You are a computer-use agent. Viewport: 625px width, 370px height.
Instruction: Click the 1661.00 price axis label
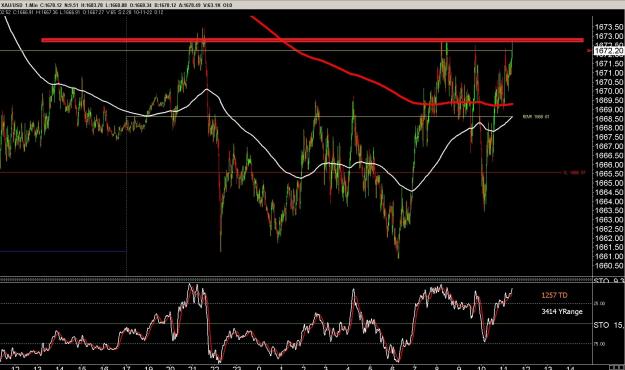click(609, 256)
